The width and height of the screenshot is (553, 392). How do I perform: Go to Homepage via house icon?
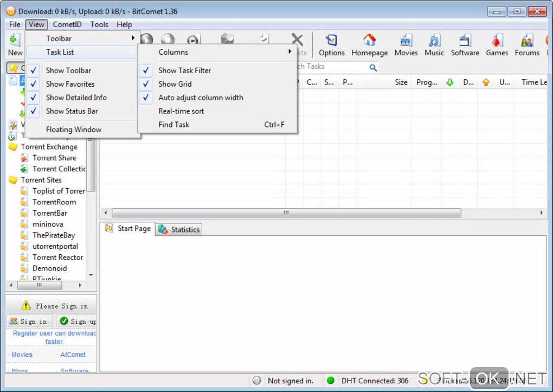(x=369, y=40)
